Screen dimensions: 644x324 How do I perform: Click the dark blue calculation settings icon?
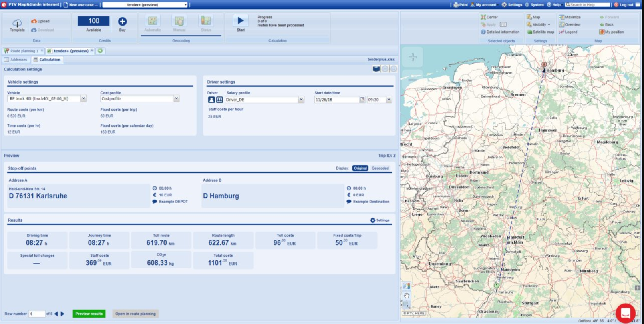coord(376,69)
